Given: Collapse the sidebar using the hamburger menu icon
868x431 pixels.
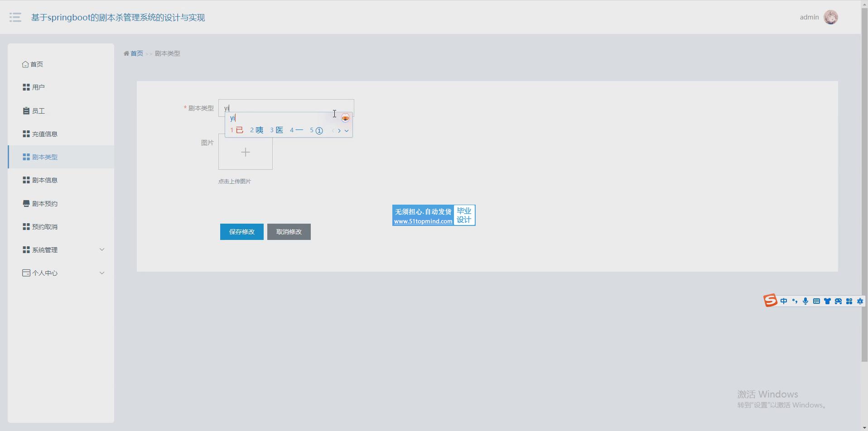Looking at the screenshot, I should pyautogui.click(x=15, y=17).
